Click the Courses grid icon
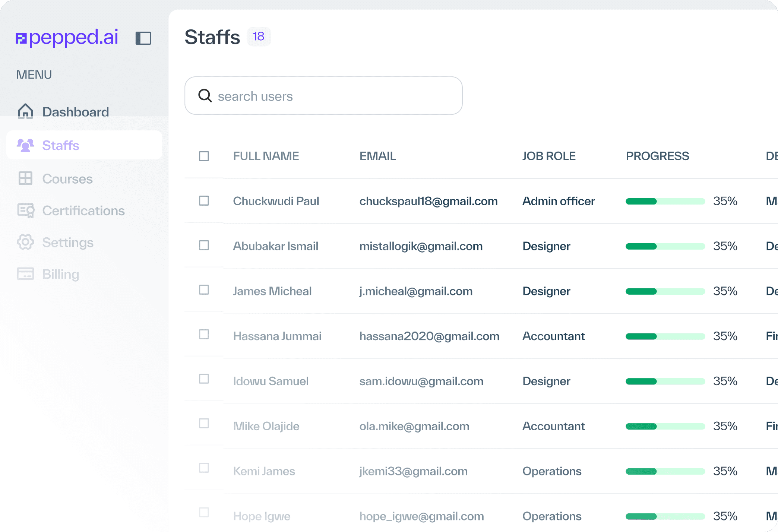This screenshot has height=532, width=778. (25, 178)
